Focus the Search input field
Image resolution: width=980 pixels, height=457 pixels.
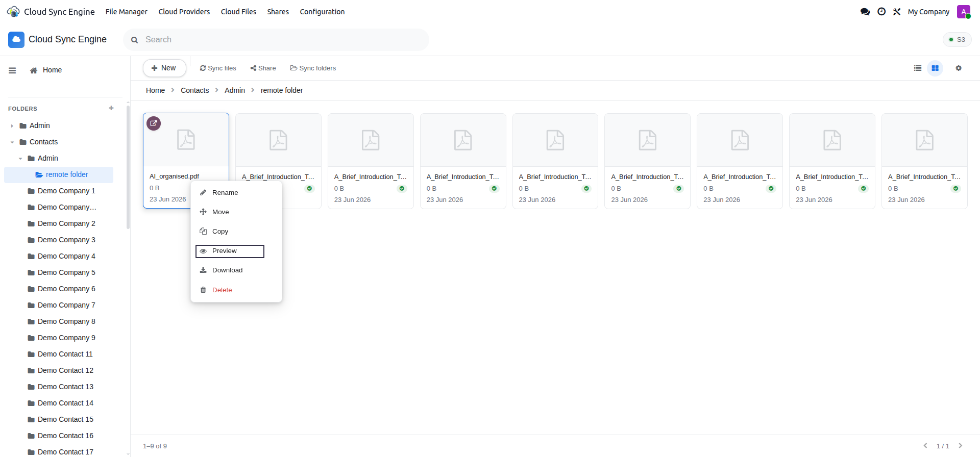(x=276, y=40)
